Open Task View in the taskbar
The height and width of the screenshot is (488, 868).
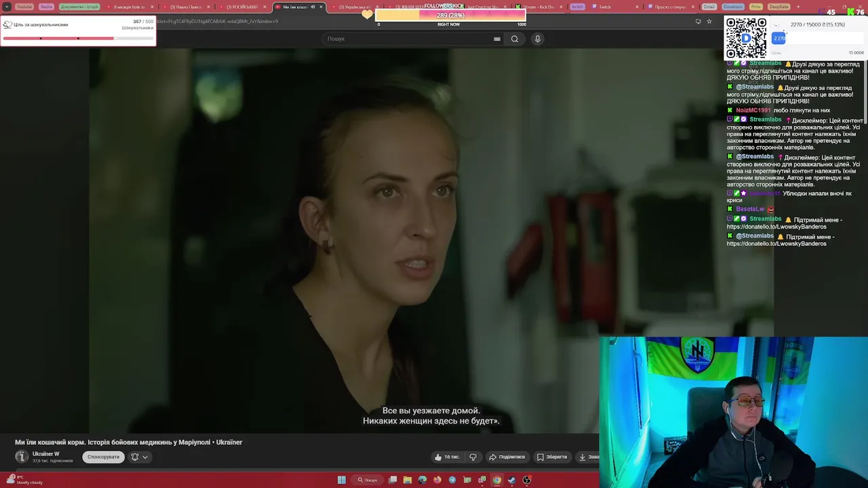click(393, 480)
